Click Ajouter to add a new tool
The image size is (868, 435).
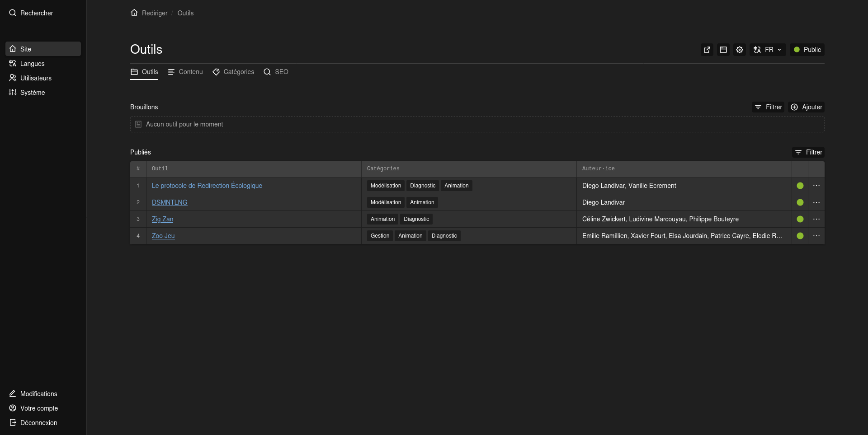(x=807, y=107)
